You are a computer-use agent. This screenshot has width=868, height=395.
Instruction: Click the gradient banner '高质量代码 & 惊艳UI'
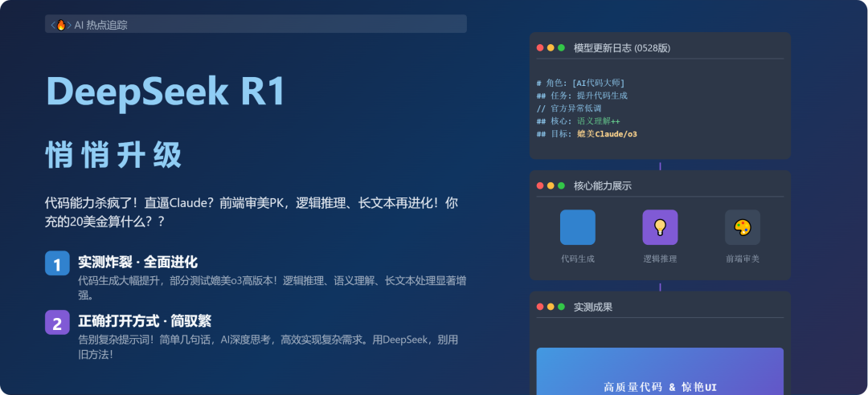coord(660,371)
